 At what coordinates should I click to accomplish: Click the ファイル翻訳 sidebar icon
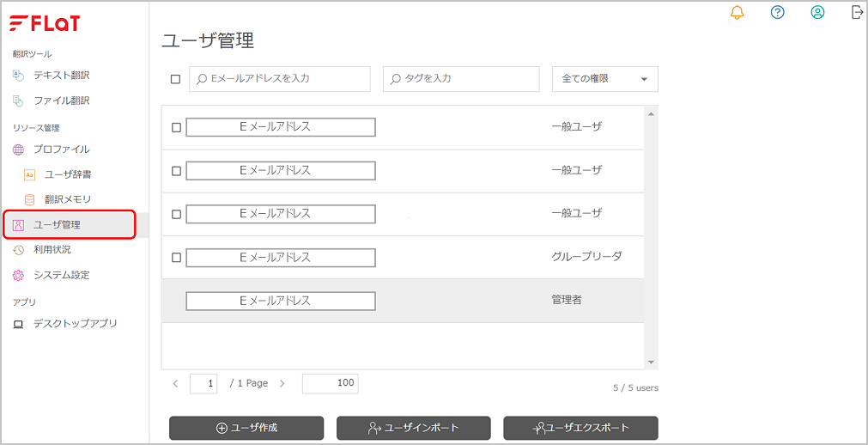pos(18,101)
